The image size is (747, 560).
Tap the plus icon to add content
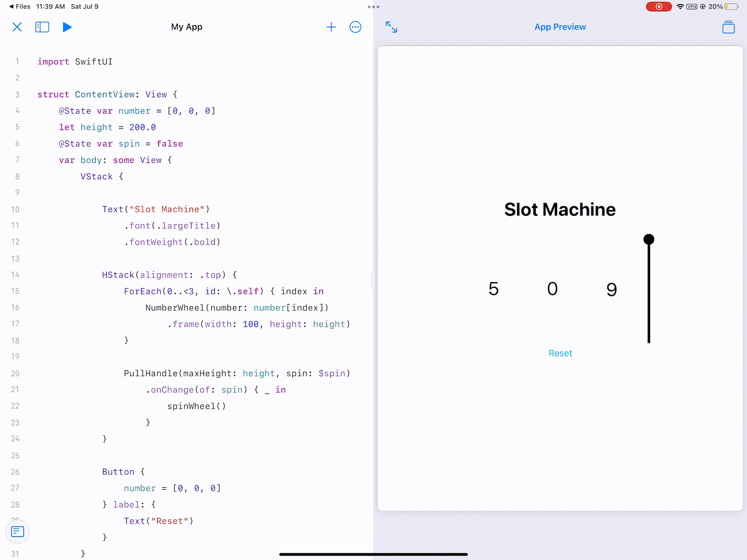pos(331,27)
